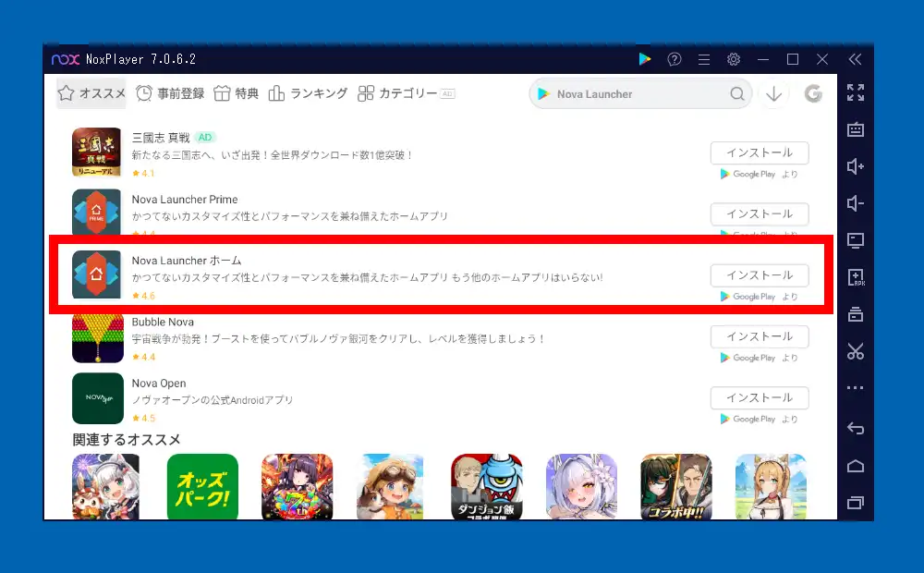
Task: Select the 特典 tab
Action: pyautogui.click(x=237, y=93)
